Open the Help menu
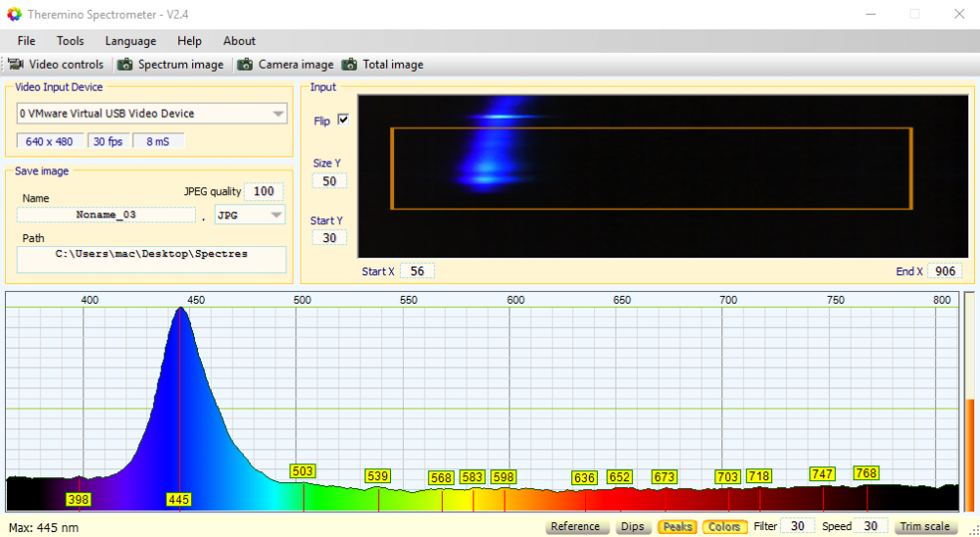The width and height of the screenshot is (980, 537). coord(189,40)
